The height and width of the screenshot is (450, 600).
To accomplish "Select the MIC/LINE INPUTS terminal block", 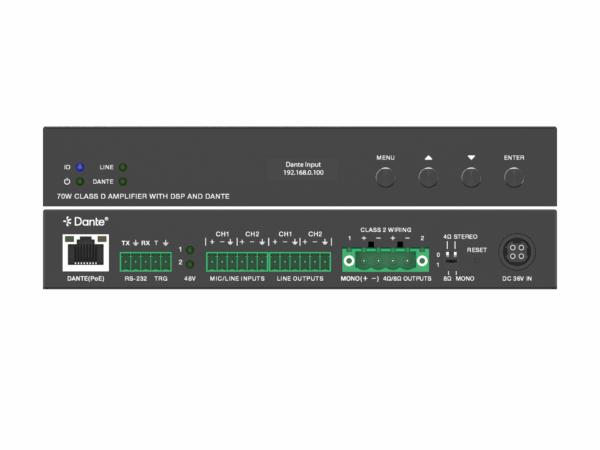I will coord(237,262).
